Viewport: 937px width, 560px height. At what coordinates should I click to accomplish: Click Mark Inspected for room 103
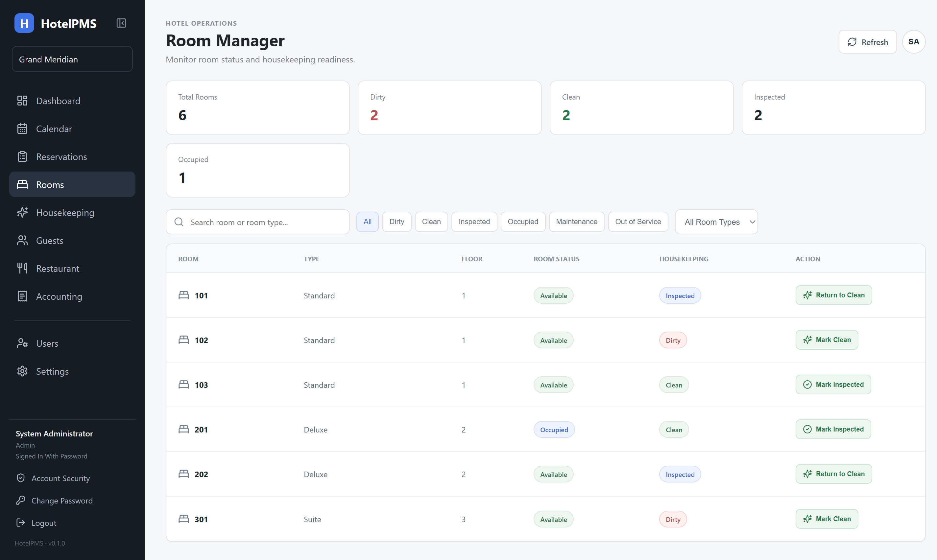click(x=833, y=385)
